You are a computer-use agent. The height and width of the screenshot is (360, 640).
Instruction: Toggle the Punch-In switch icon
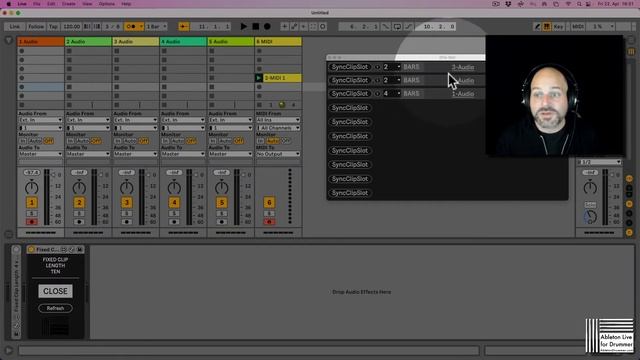coord(386,27)
